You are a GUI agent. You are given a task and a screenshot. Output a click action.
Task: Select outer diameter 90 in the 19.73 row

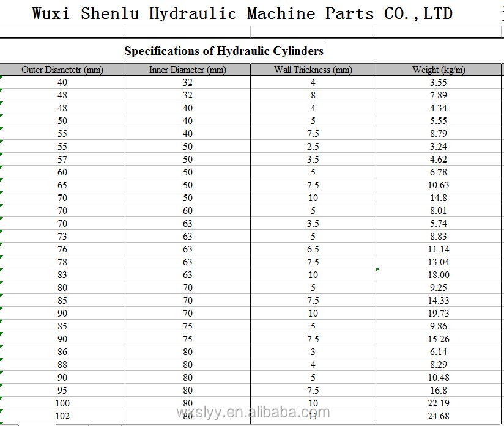pyautogui.click(x=62, y=314)
